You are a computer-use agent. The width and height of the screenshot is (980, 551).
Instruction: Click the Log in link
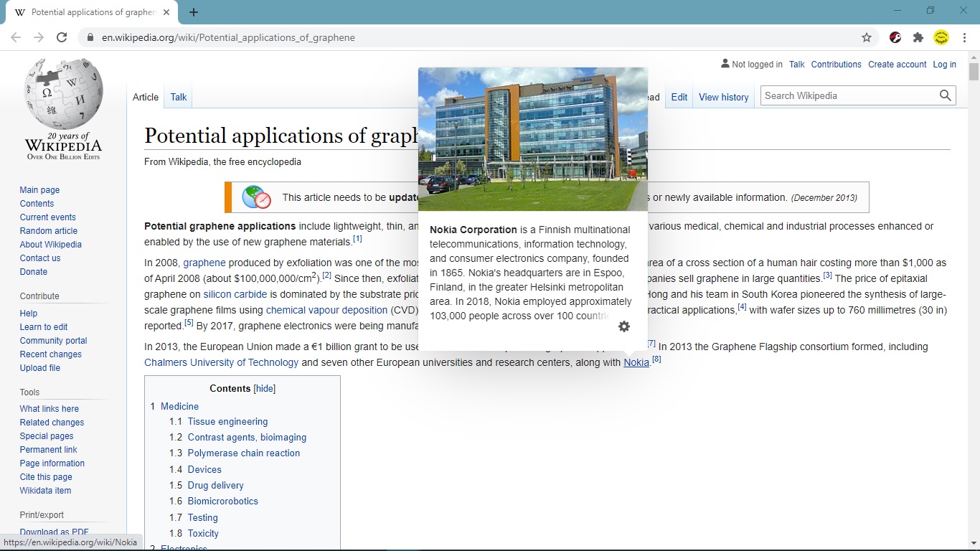pyautogui.click(x=944, y=64)
